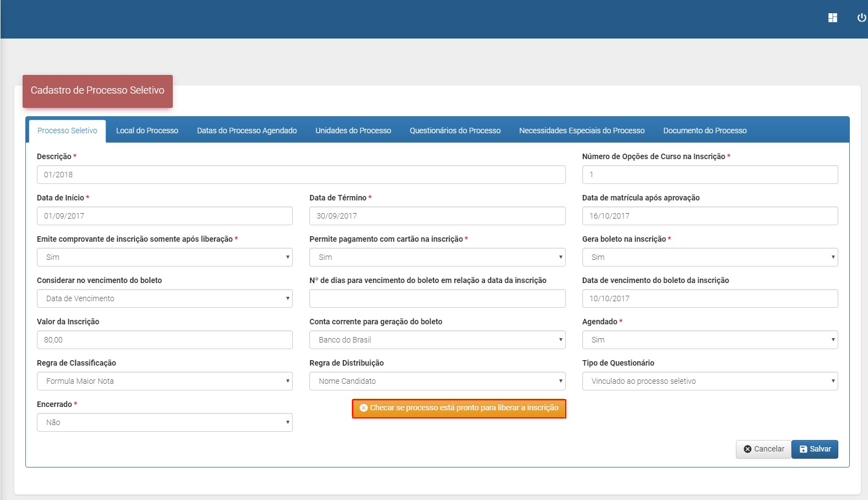Click the grid apps icon in header

pos(832,18)
